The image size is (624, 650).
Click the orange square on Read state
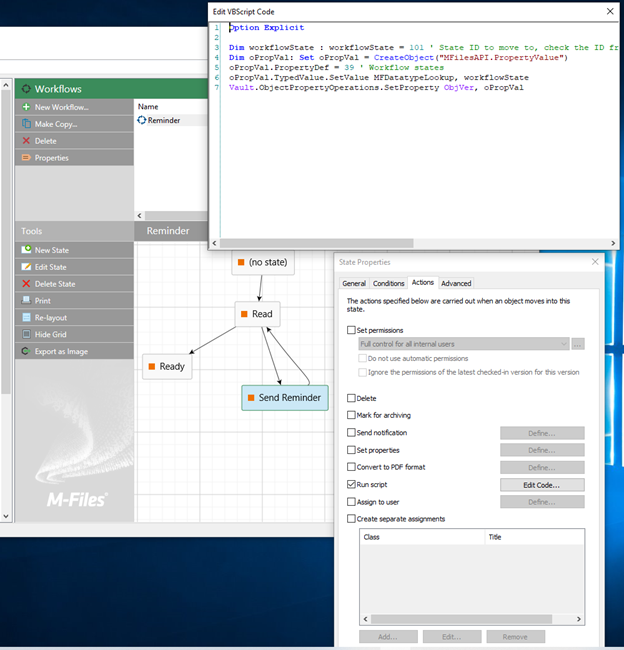tap(244, 314)
